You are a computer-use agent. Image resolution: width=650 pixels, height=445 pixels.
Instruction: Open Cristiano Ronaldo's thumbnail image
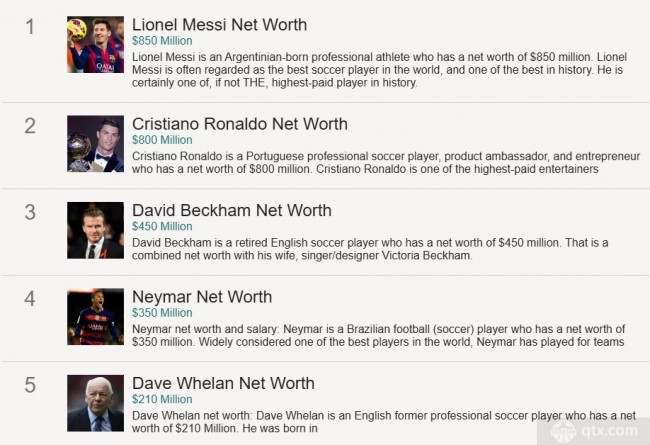95,143
